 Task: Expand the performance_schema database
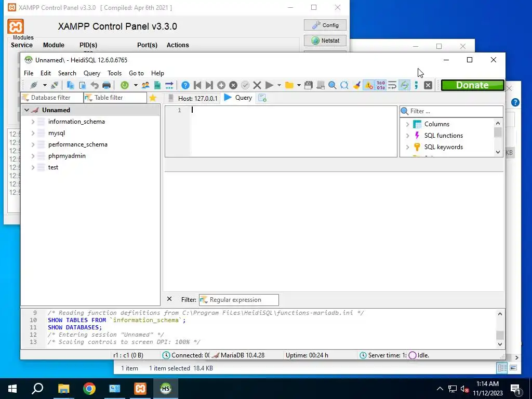33,144
